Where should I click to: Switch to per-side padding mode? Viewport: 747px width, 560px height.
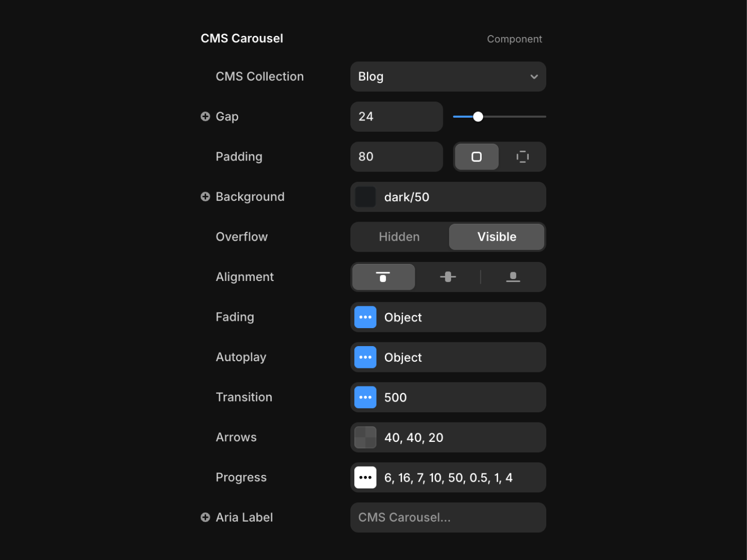(x=522, y=157)
